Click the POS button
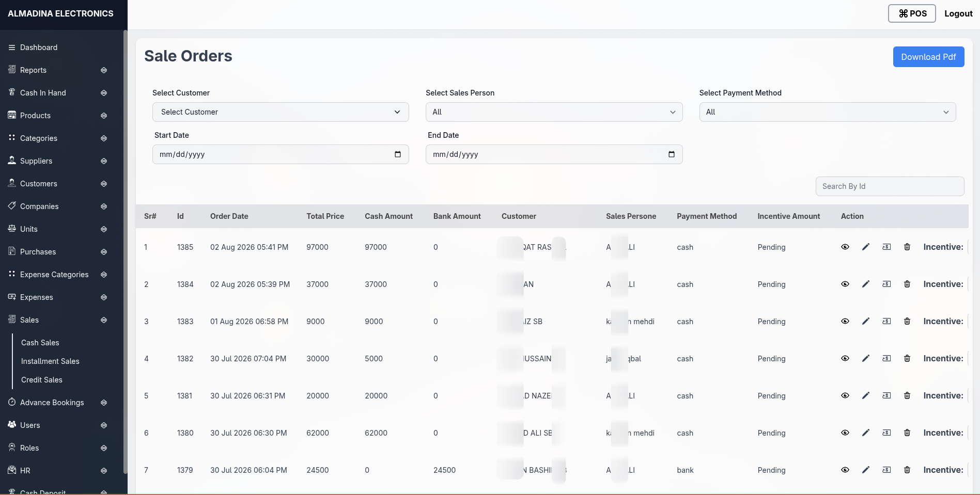 912,13
